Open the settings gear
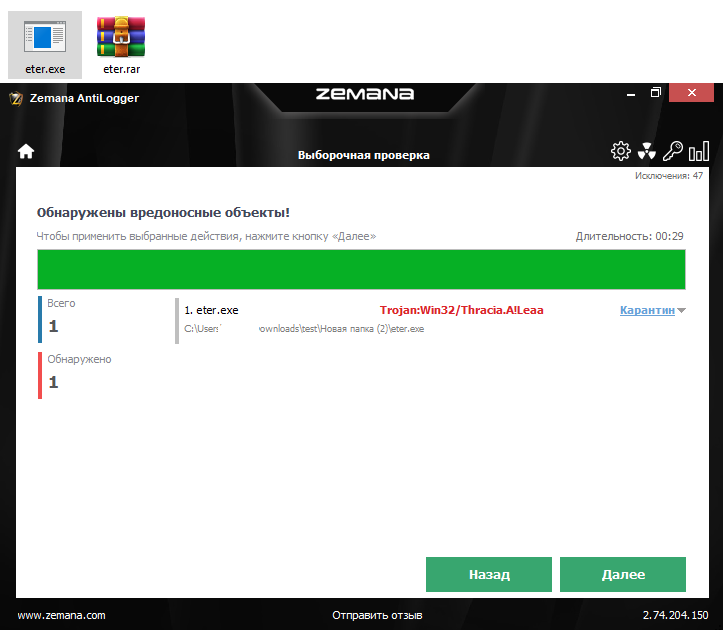Image resolution: width=723 pixels, height=630 pixels. 620,151
